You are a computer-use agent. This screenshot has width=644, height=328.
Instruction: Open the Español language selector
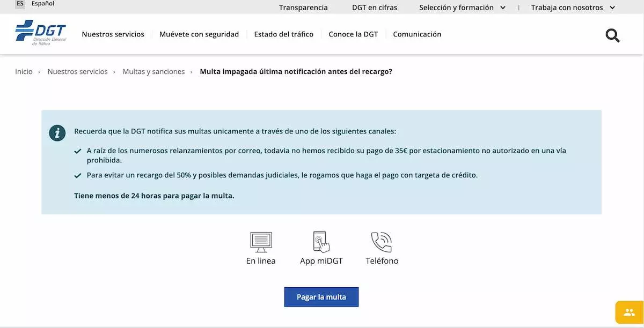[x=42, y=4]
